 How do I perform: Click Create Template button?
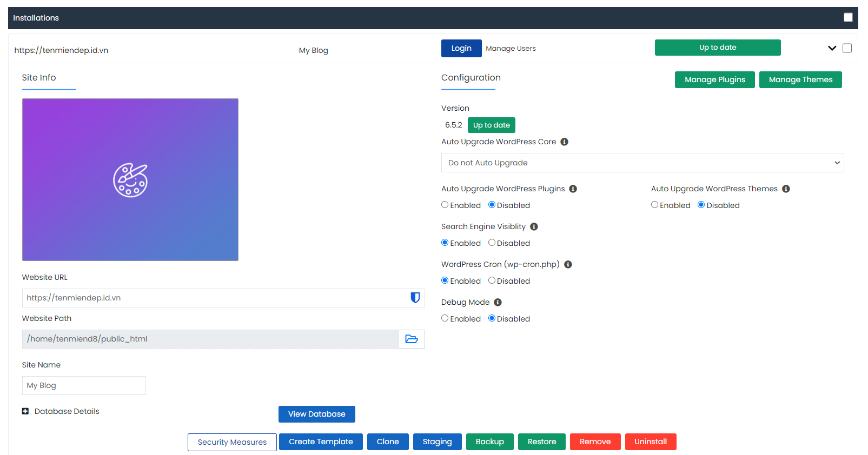click(321, 441)
